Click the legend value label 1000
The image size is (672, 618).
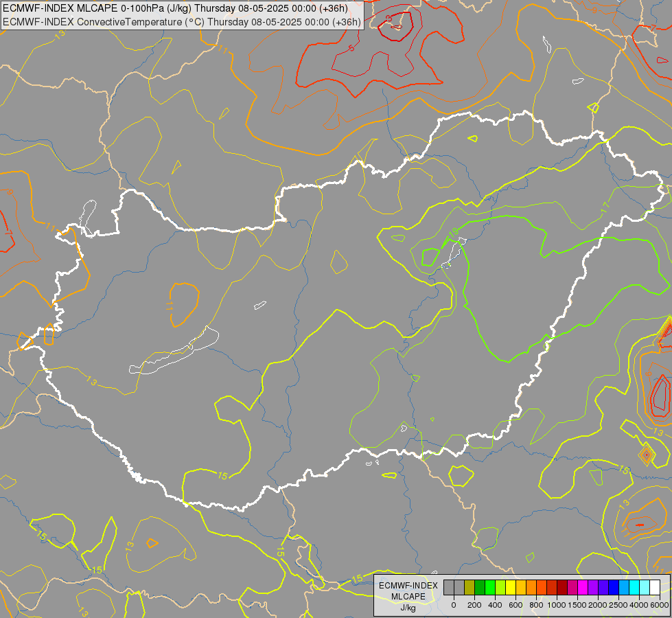click(x=557, y=605)
